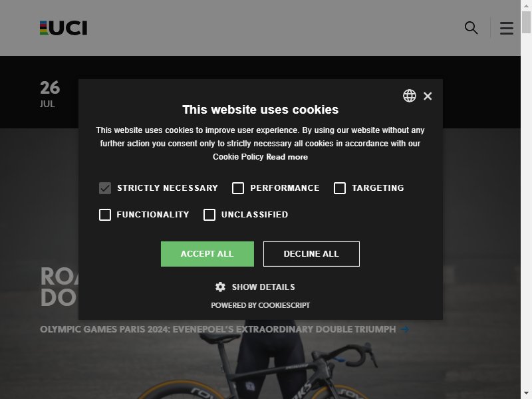
Task: Check the Unclassified cookies checkbox
Action: [209, 214]
